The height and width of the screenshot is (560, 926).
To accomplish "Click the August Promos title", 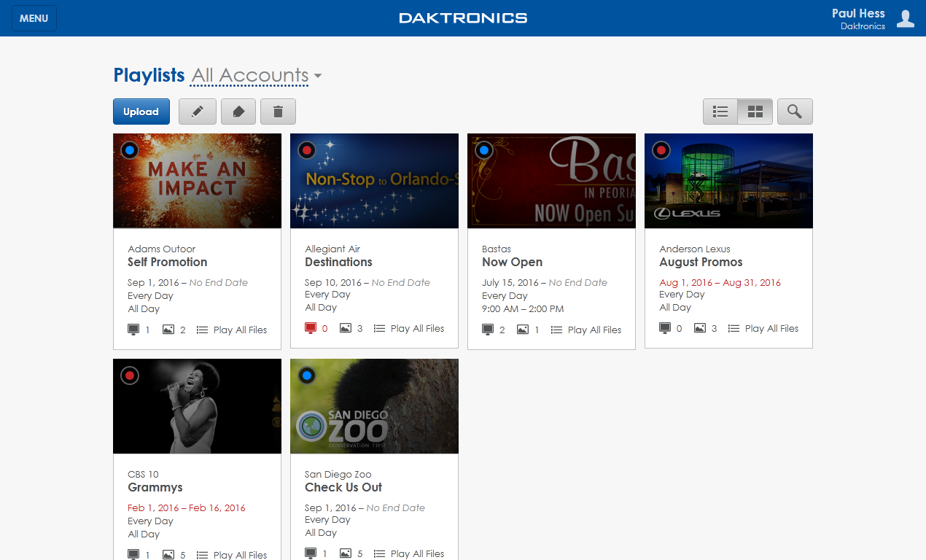I will pos(701,262).
